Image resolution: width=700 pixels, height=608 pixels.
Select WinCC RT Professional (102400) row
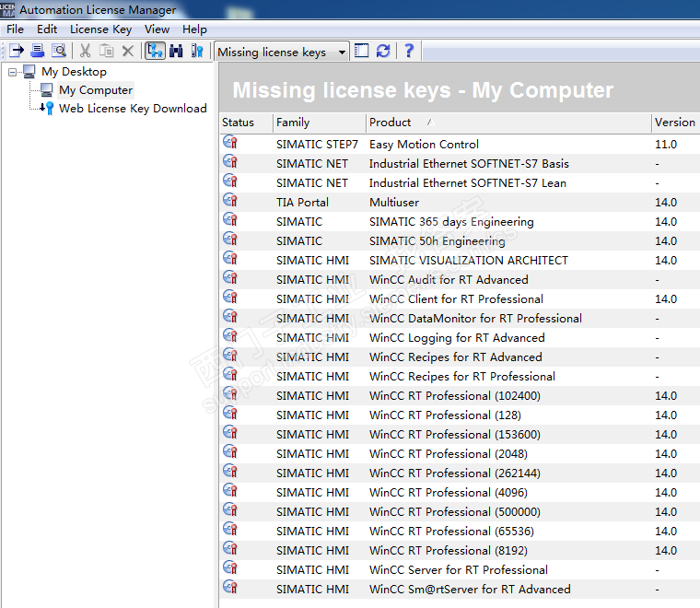tap(454, 396)
